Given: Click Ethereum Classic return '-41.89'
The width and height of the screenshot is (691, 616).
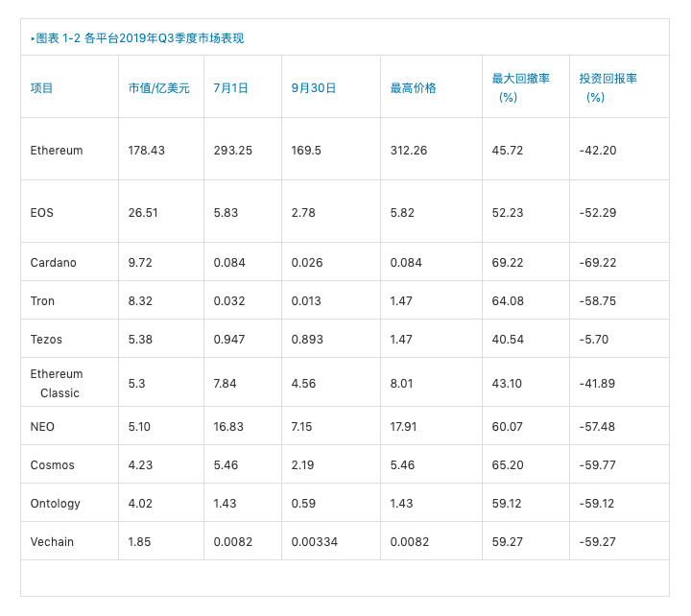Looking at the screenshot, I should (597, 384).
